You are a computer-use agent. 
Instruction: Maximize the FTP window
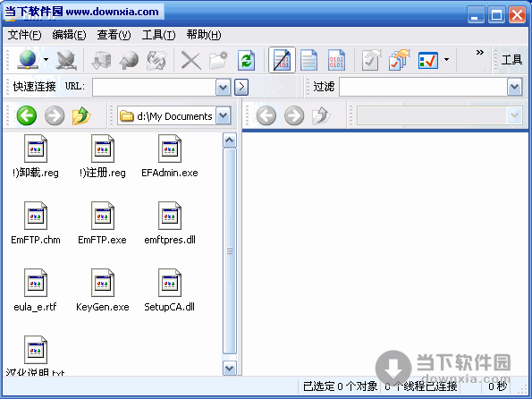(496, 15)
